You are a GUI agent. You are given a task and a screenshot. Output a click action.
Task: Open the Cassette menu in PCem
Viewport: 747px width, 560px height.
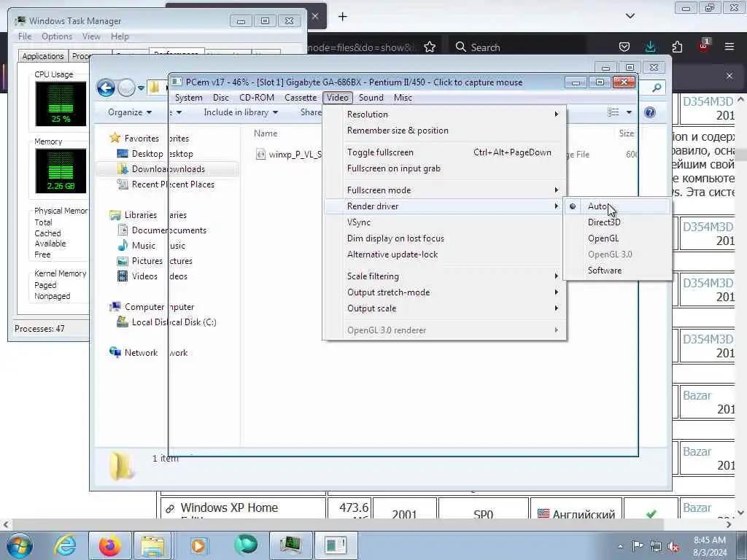300,98
